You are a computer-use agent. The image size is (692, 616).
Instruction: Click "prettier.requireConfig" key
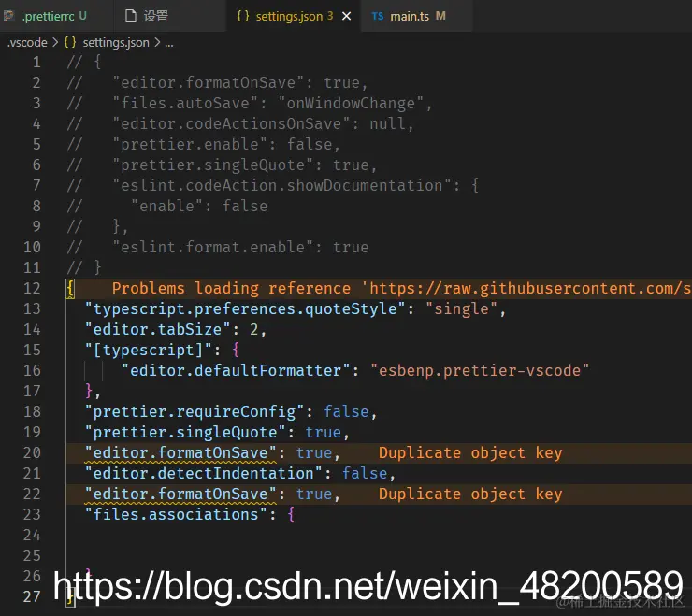(x=195, y=411)
